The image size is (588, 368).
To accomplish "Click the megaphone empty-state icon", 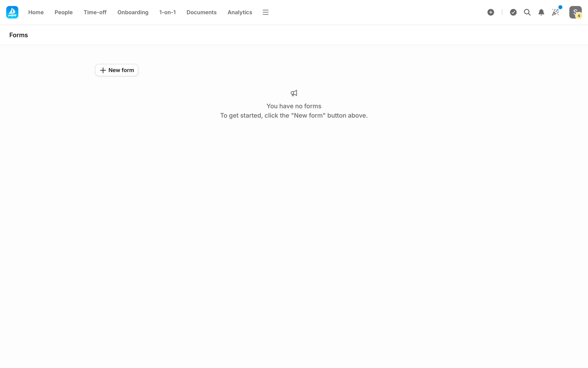I will click(x=294, y=93).
